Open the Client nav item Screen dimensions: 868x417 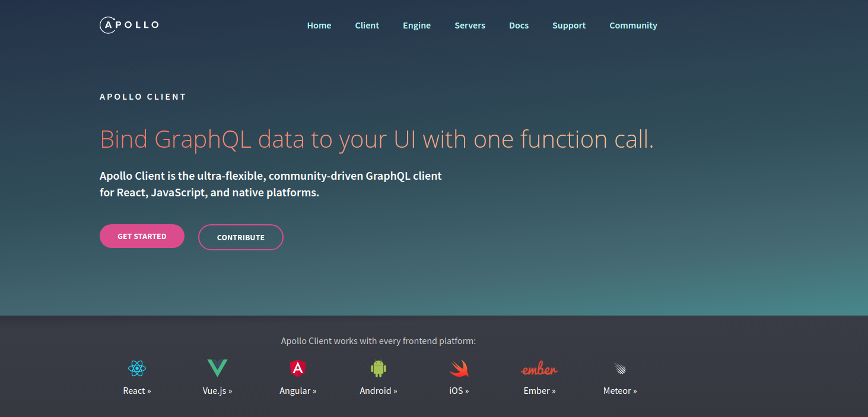coord(367,26)
